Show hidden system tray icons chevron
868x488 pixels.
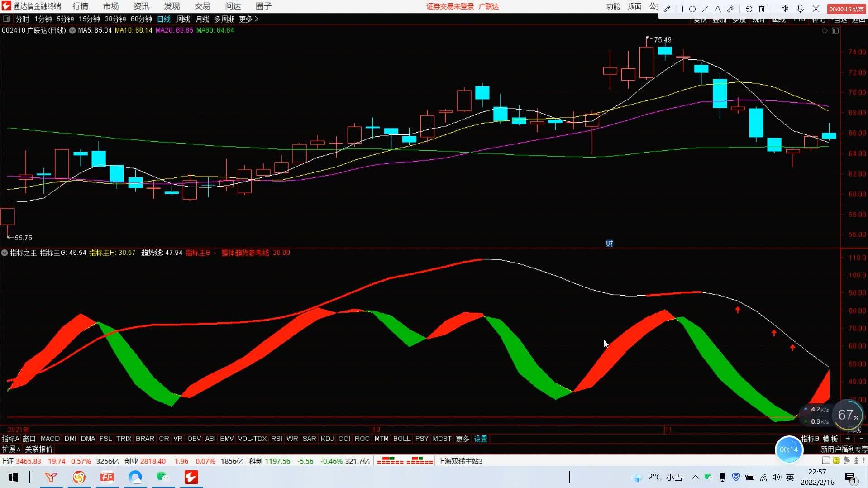coord(696,477)
